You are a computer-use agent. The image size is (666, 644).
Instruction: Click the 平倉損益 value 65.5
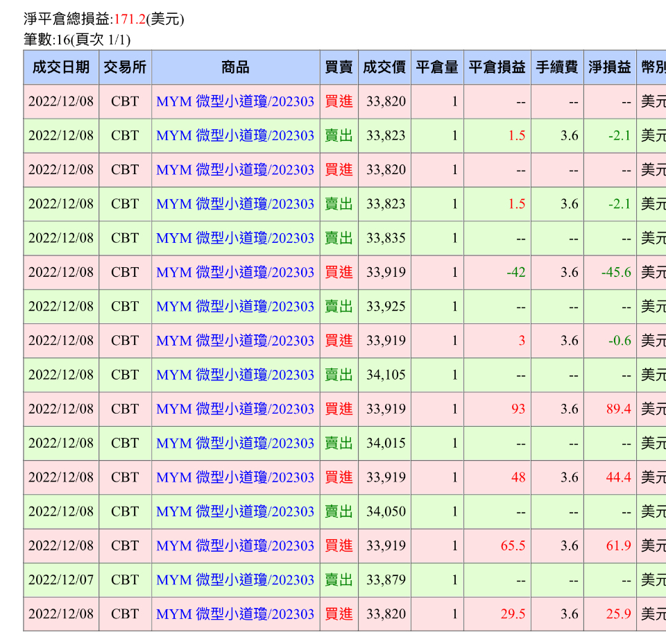(513, 546)
